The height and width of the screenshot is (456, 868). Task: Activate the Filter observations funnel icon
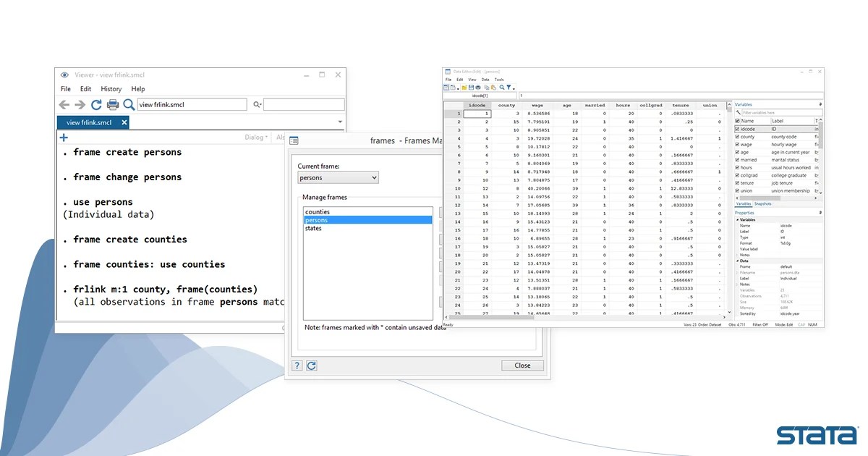(509, 87)
